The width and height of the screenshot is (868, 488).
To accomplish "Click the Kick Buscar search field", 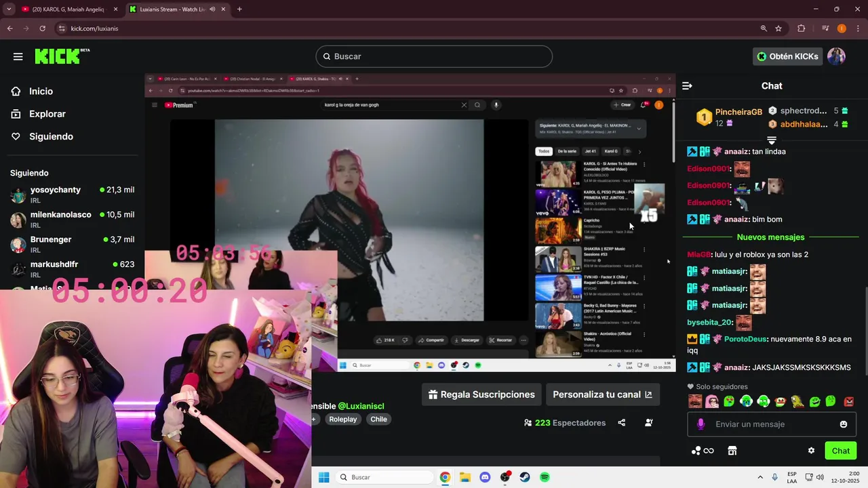I will 434,56.
